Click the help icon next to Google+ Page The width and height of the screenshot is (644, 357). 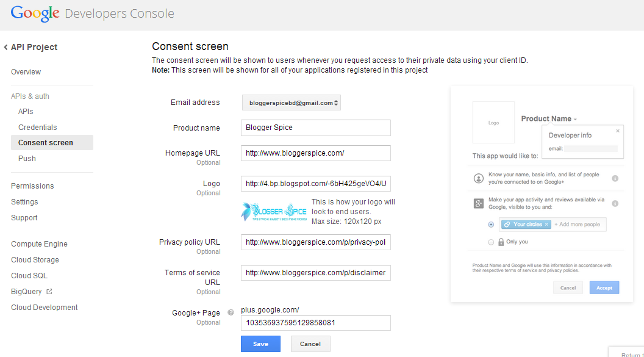[231, 312]
